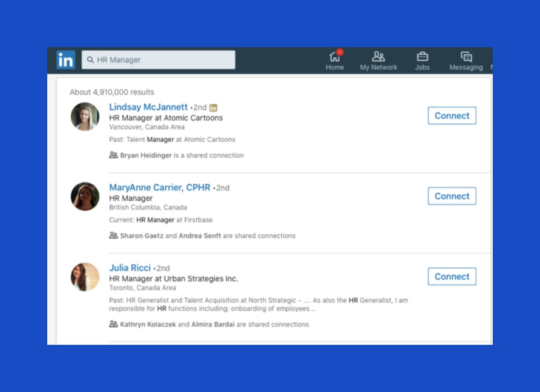
Task: Click the gold premium badge beside Lindsay McJannett
Action: pos(213,108)
